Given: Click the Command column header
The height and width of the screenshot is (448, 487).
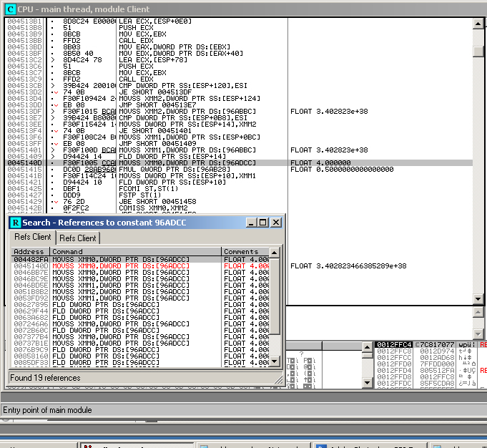Looking at the screenshot, I should [x=134, y=252].
